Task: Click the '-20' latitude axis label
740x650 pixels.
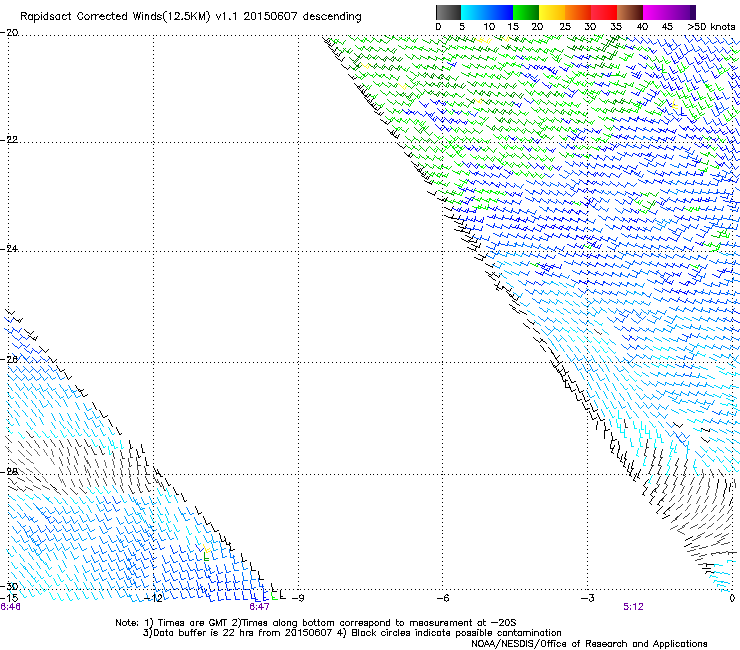Action: point(9,33)
